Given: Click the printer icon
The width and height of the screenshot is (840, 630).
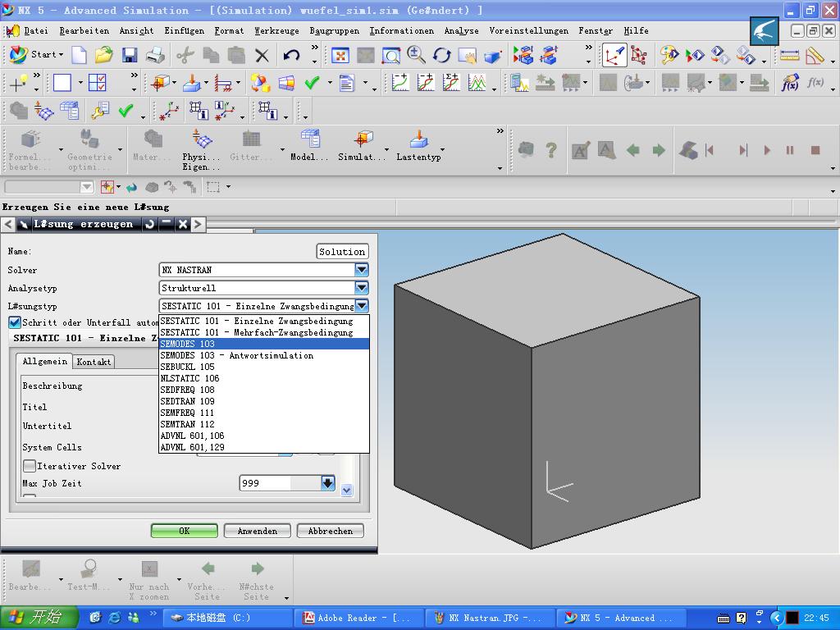Looking at the screenshot, I should (x=155, y=55).
